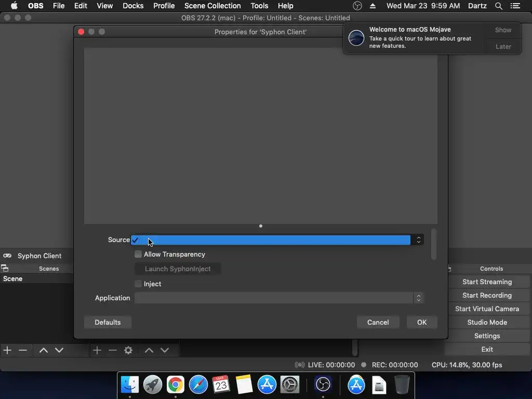Open the Tools menu
532x399 pixels.
(259, 6)
